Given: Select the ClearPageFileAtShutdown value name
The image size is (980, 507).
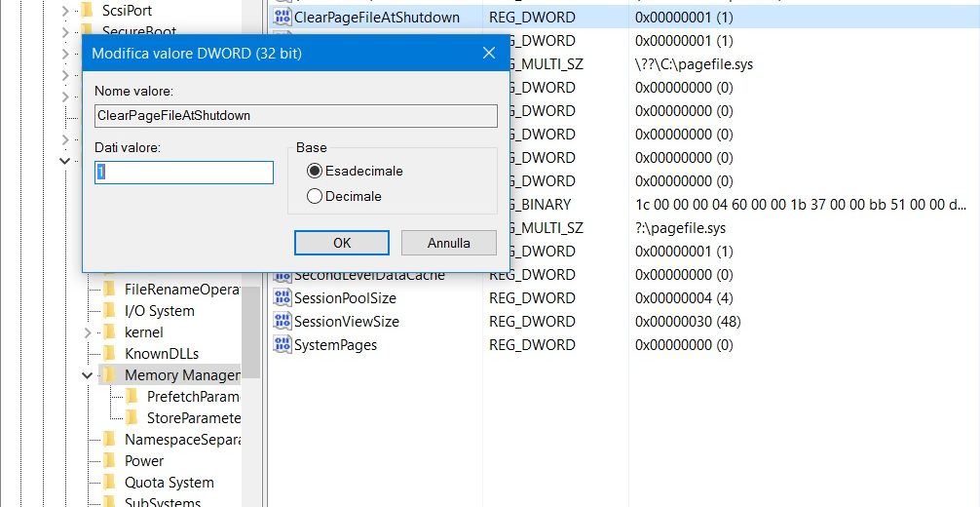Looking at the screenshot, I should tap(377, 17).
